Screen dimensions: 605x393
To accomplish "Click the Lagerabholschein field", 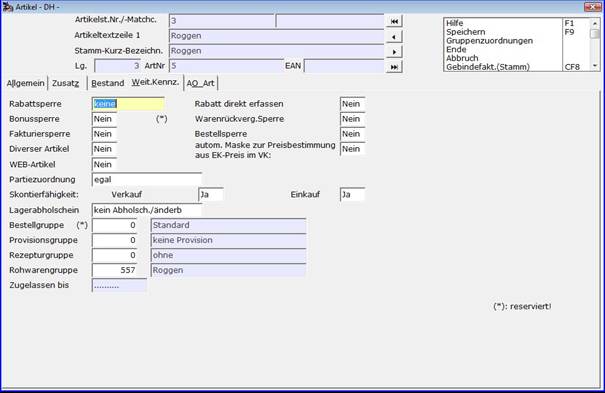I will 147,210.
